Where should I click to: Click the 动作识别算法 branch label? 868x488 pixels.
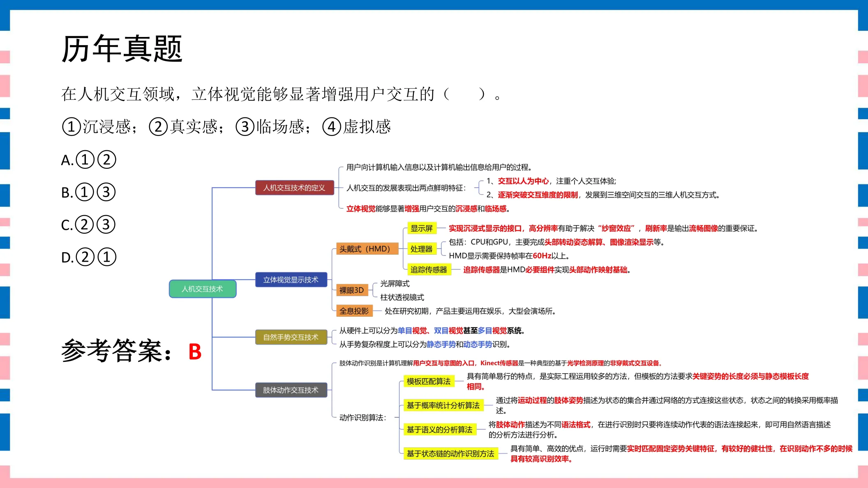[363, 418]
